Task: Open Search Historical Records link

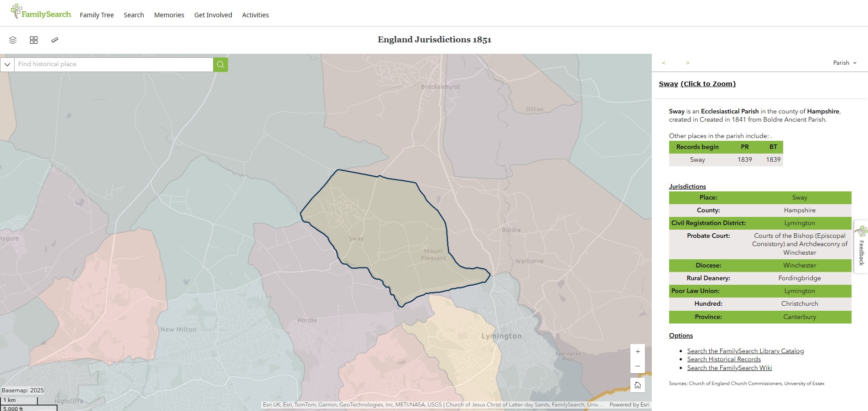Action: 723,359
